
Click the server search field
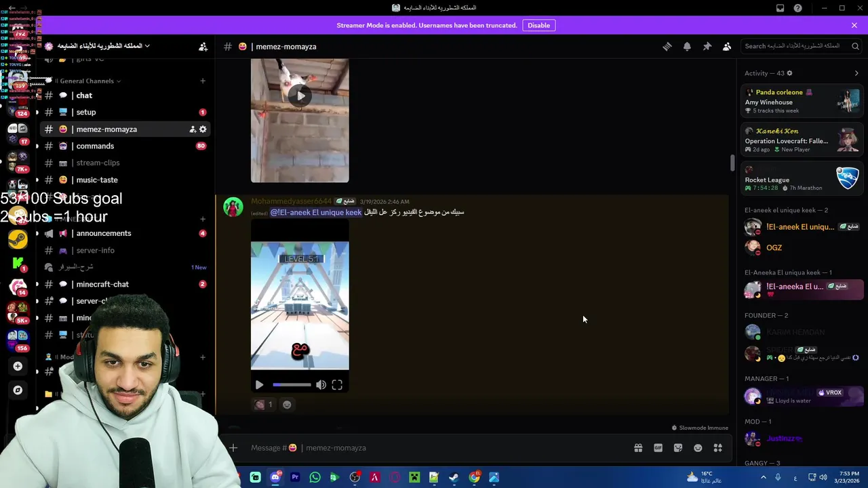801,46
